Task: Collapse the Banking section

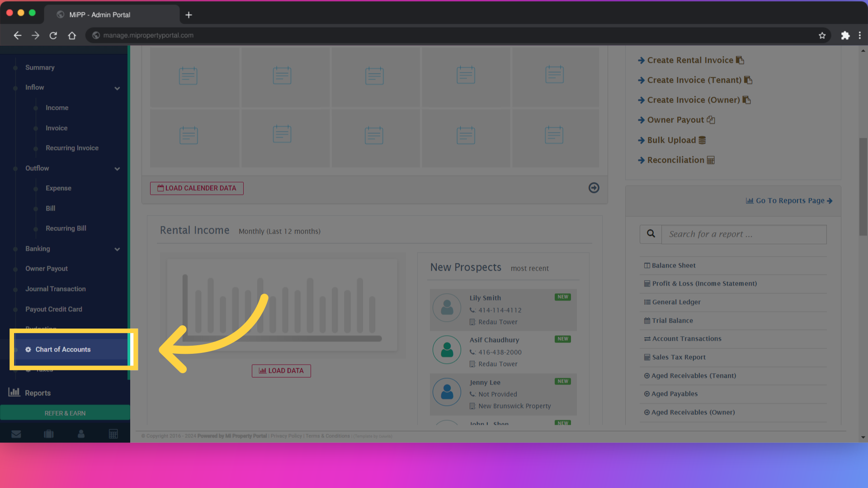Action: (117, 249)
